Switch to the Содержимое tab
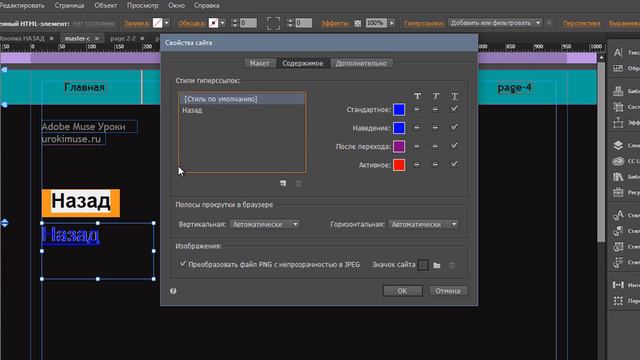 [302, 63]
